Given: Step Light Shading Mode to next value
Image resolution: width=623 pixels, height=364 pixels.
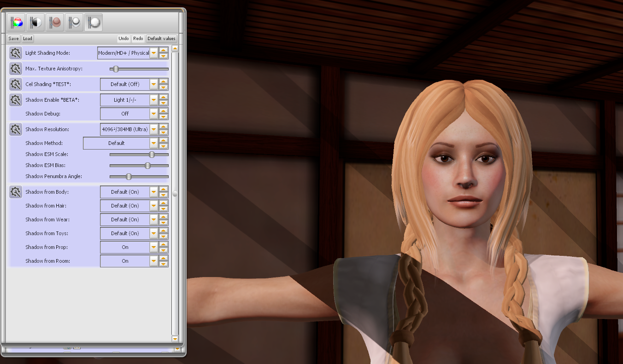Looking at the screenshot, I should coord(164,56).
